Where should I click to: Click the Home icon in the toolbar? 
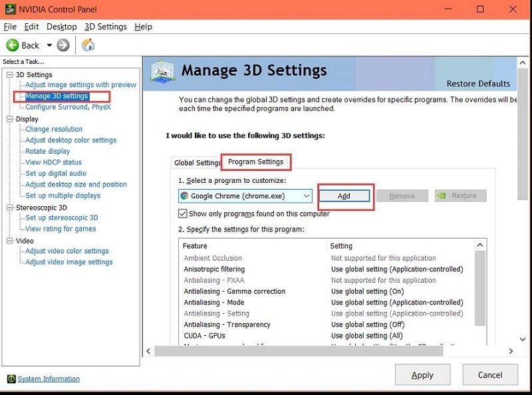tap(88, 45)
